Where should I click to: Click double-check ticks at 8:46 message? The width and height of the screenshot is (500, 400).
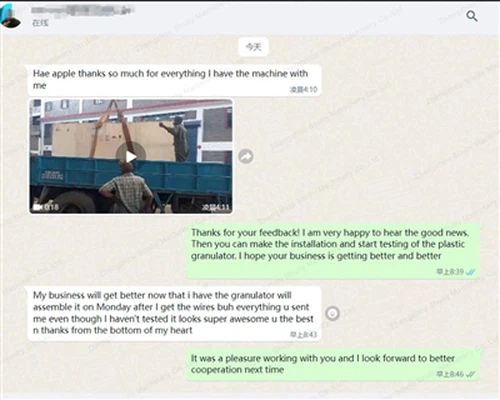[470, 374]
